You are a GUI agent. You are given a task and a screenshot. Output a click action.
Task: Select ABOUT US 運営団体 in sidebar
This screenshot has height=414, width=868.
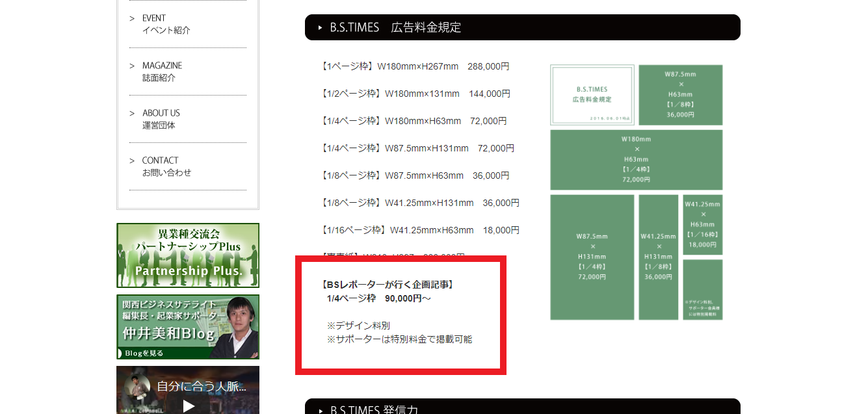[x=188, y=119]
